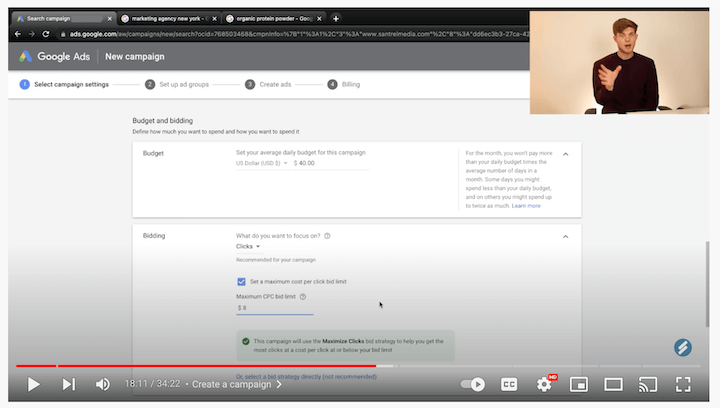This screenshot has width=720, height=408.
Task: Switch to miniplayer mode
Action: (579, 384)
